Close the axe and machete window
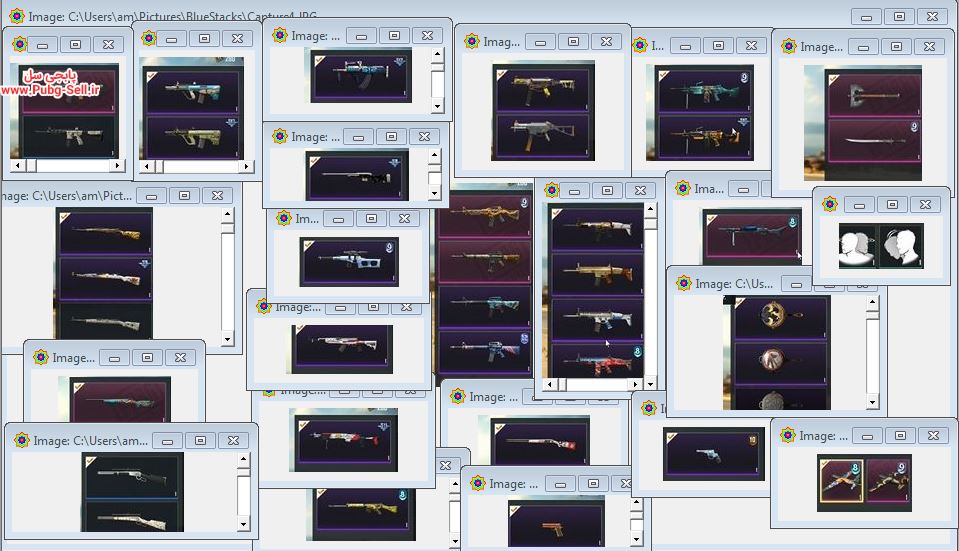Viewport: 959px width, 551px height. 929,46
